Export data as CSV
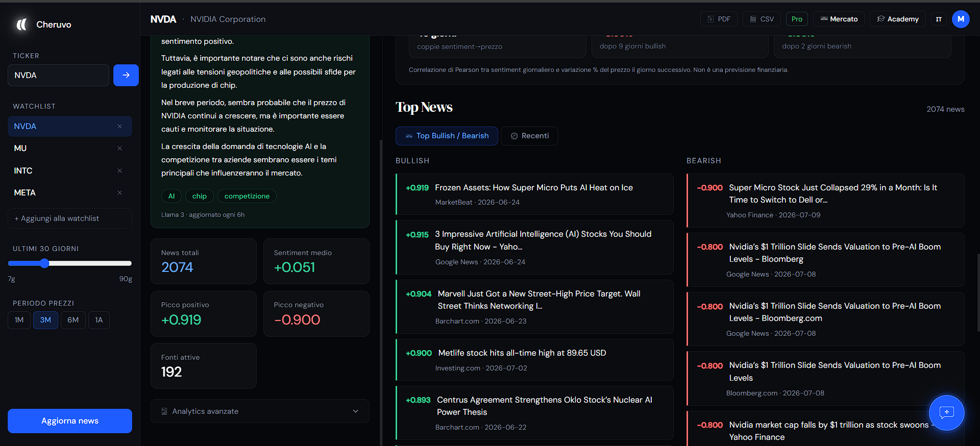Image resolution: width=980 pixels, height=446 pixels. tap(762, 19)
